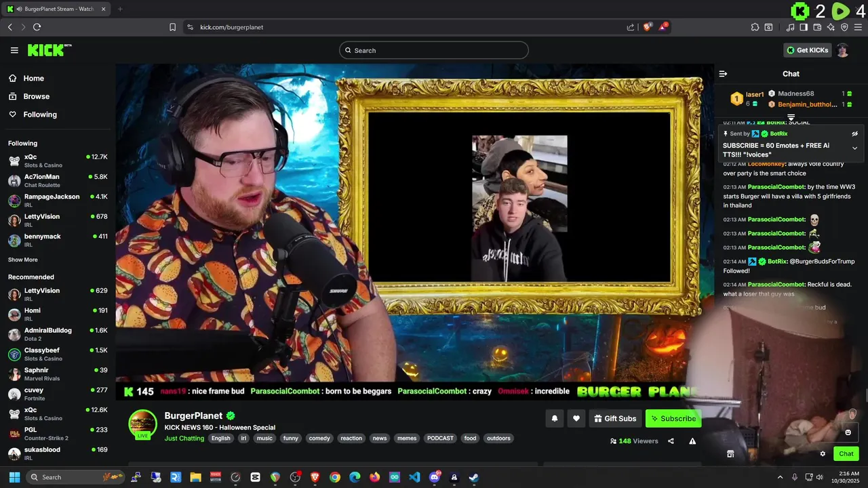Open the playlist music note icon
The width and height of the screenshot is (868, 488).
[790, 27]
